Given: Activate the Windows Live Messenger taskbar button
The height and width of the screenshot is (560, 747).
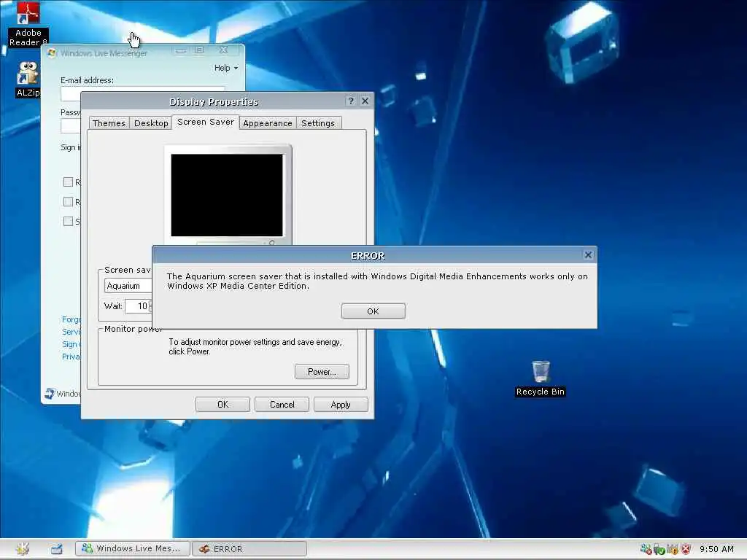Looking at the screenshot, I should click(133, 548).
